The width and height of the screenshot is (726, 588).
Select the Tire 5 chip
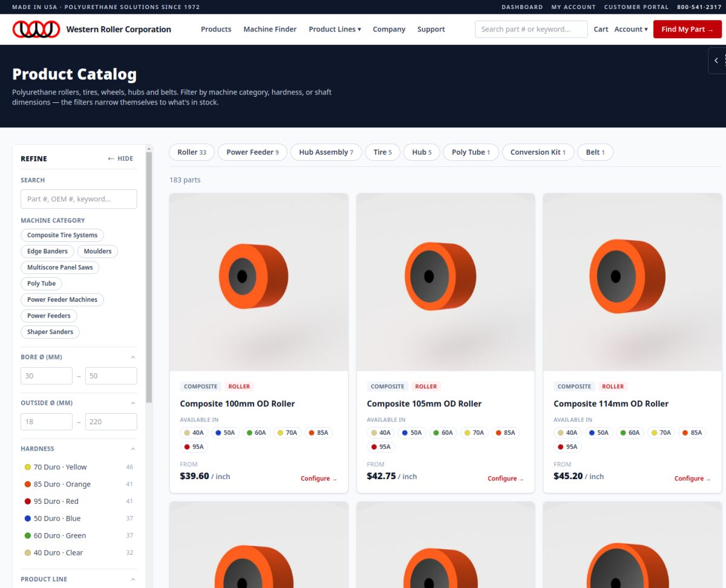point(382,152)
